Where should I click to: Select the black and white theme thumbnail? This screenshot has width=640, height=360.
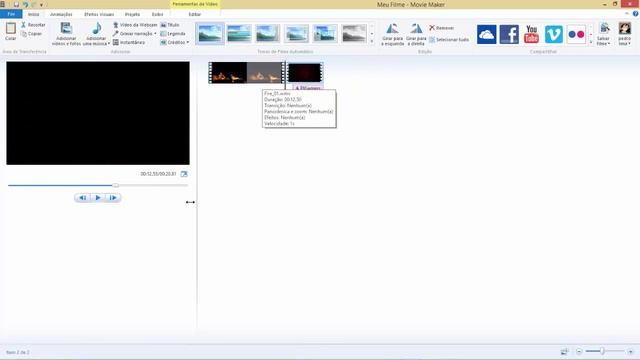[x=354, y=33]
